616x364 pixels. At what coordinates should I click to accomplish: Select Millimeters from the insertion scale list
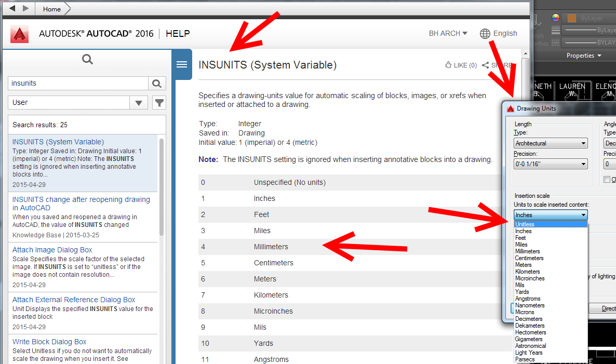[528, 251]
